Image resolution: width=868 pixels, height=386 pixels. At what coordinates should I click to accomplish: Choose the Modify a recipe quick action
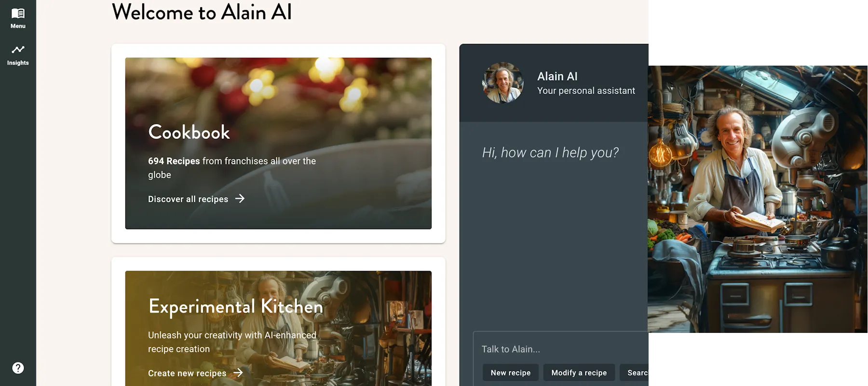[x=579, y=372]
